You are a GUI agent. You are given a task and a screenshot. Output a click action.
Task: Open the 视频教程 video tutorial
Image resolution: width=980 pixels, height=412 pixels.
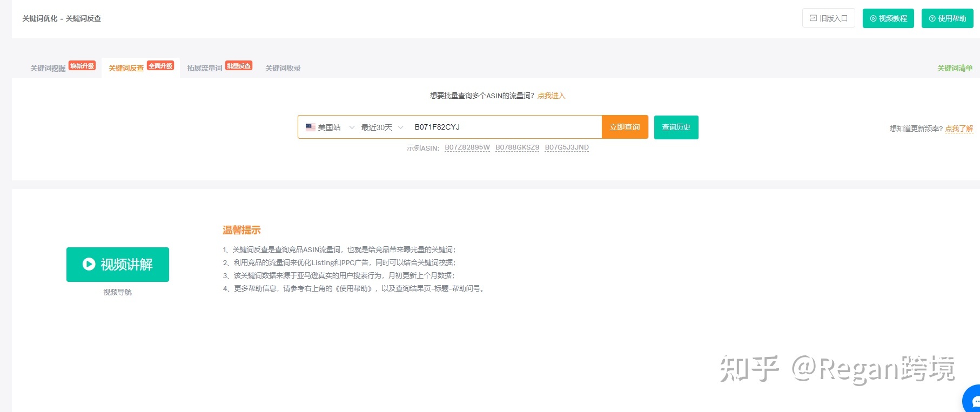click(888, 18)
